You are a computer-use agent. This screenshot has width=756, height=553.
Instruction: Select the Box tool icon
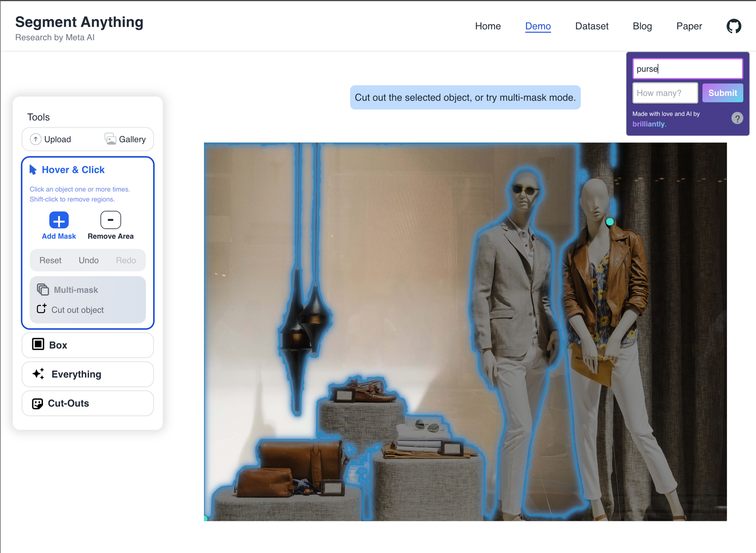click(38, 344)
